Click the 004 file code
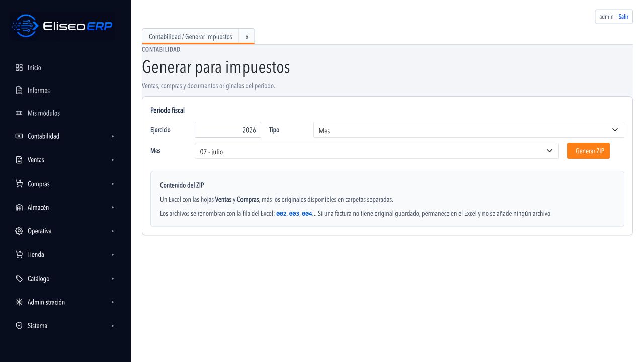Viewport: 644px width, 362px height. 307,214
